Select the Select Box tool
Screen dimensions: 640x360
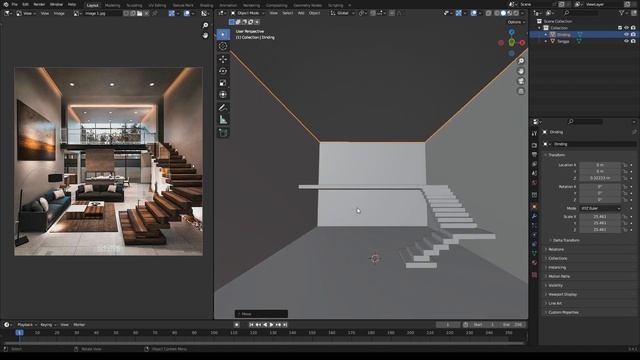(x=223, y=34)
